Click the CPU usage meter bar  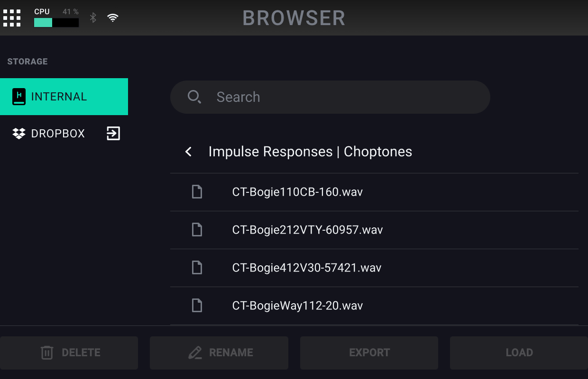[56, 22]
